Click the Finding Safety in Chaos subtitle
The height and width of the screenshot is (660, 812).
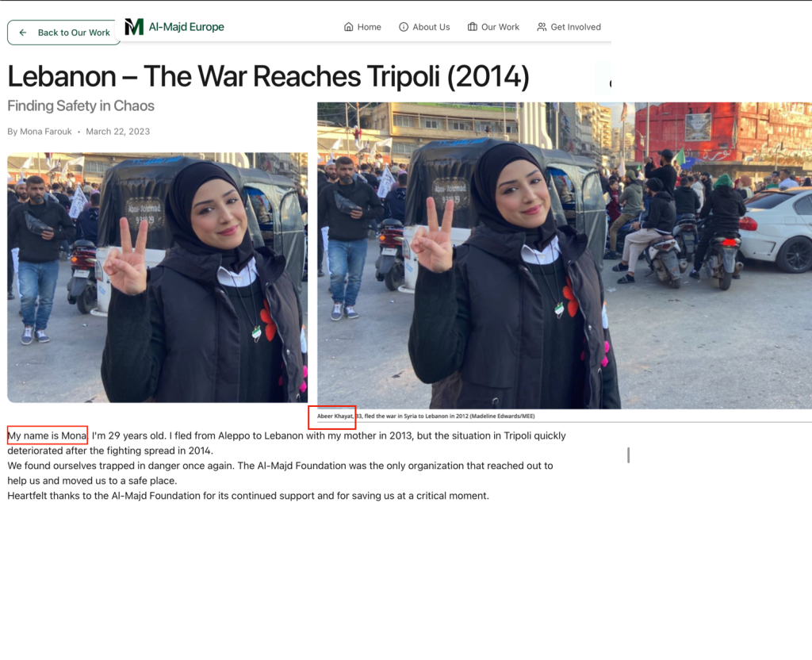[x=81, y=106]
